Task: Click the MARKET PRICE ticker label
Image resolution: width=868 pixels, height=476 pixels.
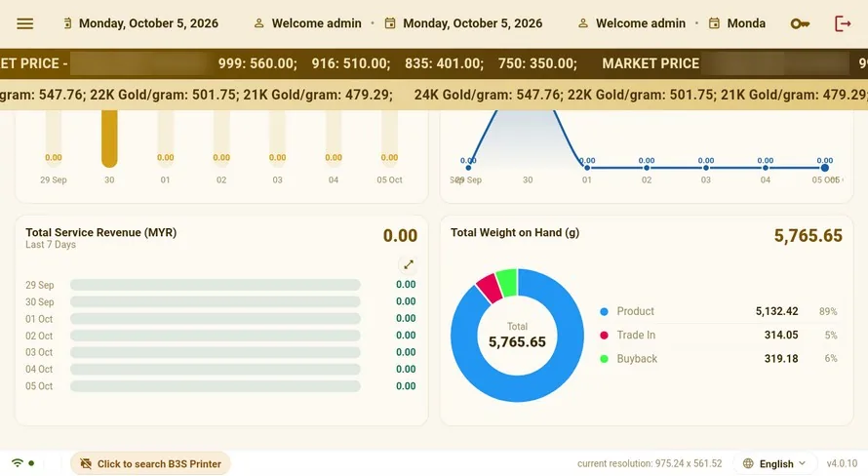Action: [x=651, y=63]
